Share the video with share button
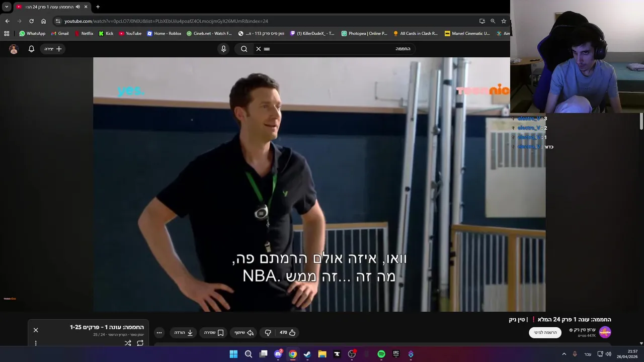The height and width of the screenshot is (362, 644). click(244, 332)
